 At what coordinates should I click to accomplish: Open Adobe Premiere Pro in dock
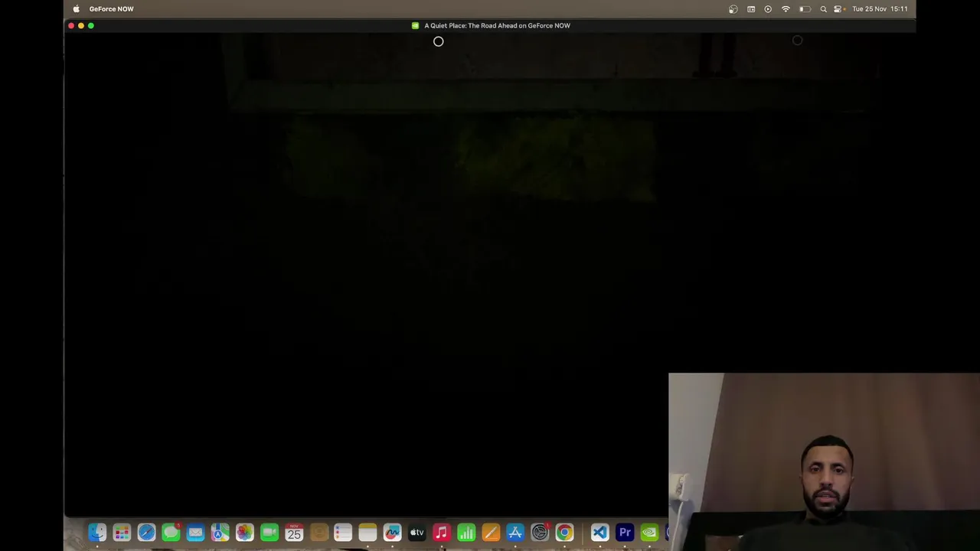(x=625, y=533)
